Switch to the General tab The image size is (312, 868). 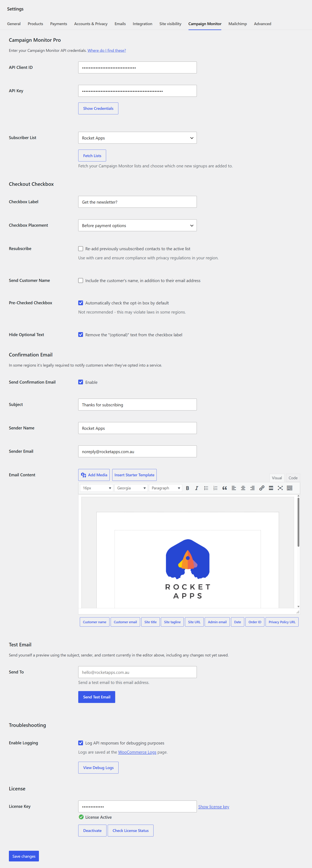(14, 24)
